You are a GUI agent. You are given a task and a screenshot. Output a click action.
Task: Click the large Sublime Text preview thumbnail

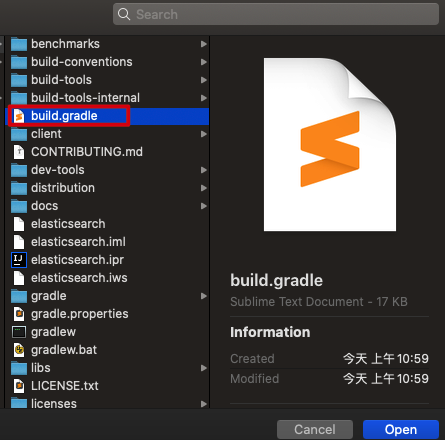[330, 144]
